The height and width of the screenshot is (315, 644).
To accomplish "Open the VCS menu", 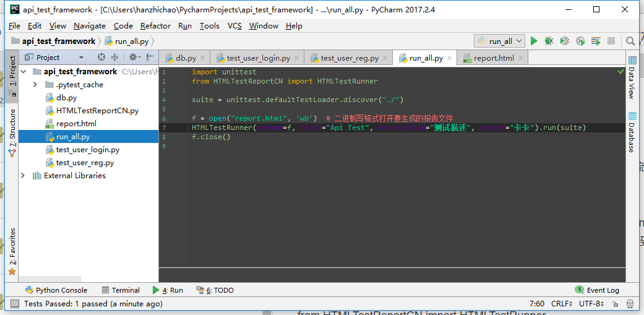I will tap(234, 25).
